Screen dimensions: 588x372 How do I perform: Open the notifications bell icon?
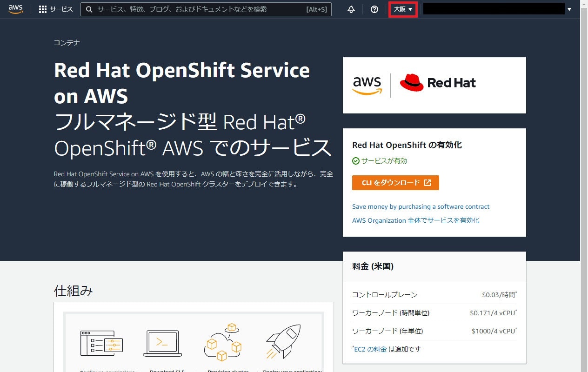[352, 9]
